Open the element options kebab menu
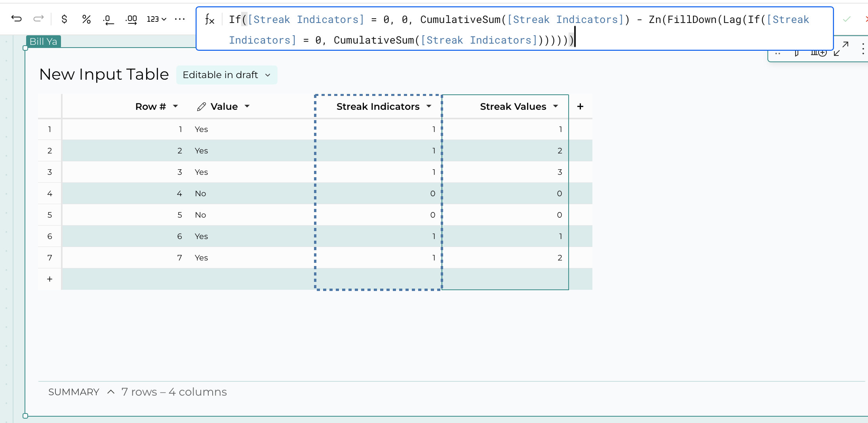 863,49
